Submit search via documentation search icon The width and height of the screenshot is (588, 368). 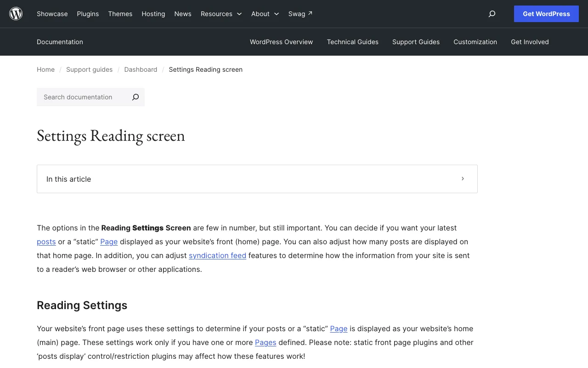136,97
